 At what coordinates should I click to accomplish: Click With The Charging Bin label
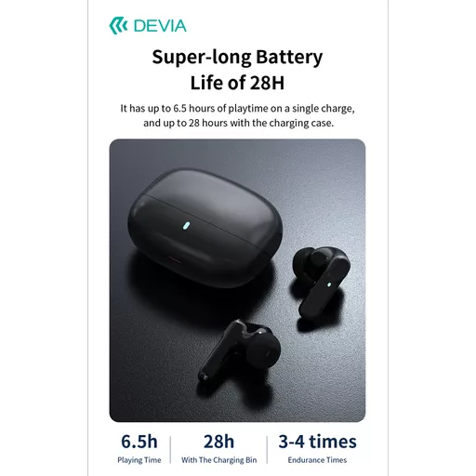click(x=218, y=460)
